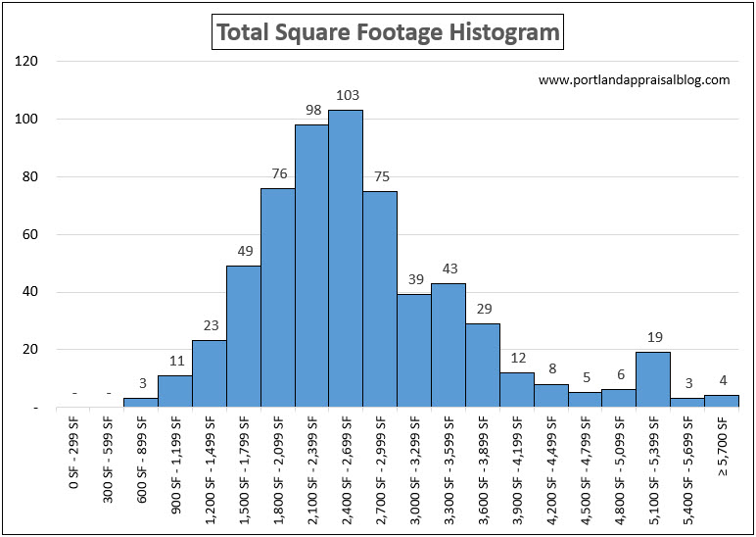Click the 900 SF - 1,199 SF bar

tap(174, 391)
